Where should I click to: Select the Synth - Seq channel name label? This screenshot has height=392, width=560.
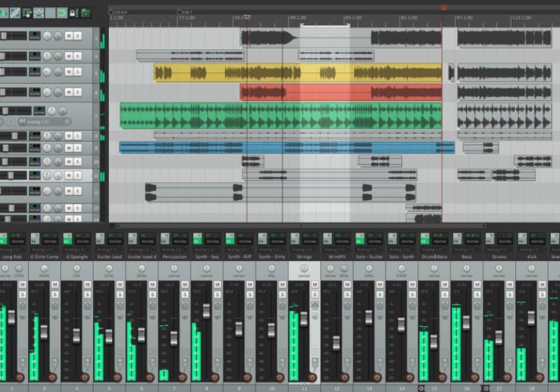coord(207,257)
